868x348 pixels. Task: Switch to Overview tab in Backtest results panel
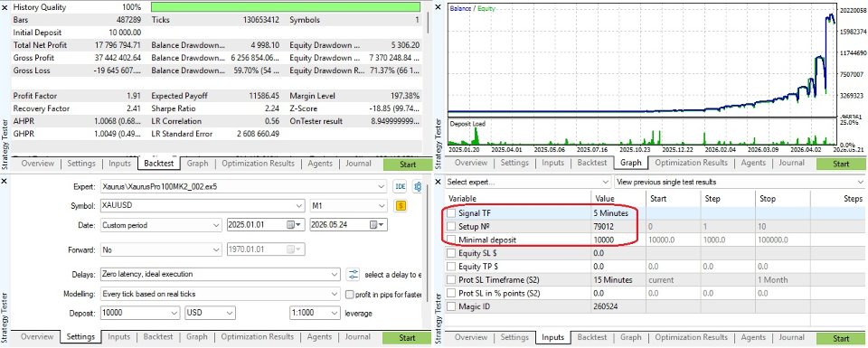(38, 164)
